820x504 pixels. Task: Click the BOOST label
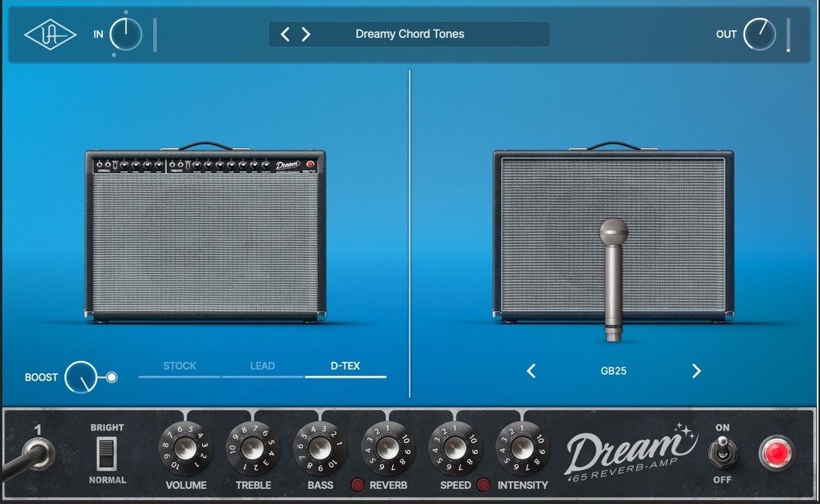pos(42,378)
